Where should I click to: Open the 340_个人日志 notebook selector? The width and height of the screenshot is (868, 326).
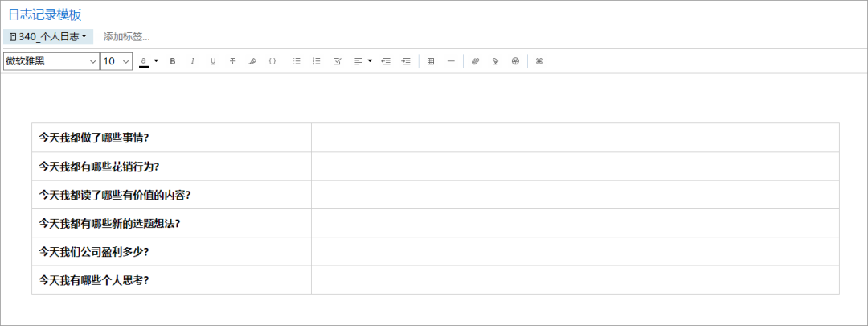pos(48,37)
